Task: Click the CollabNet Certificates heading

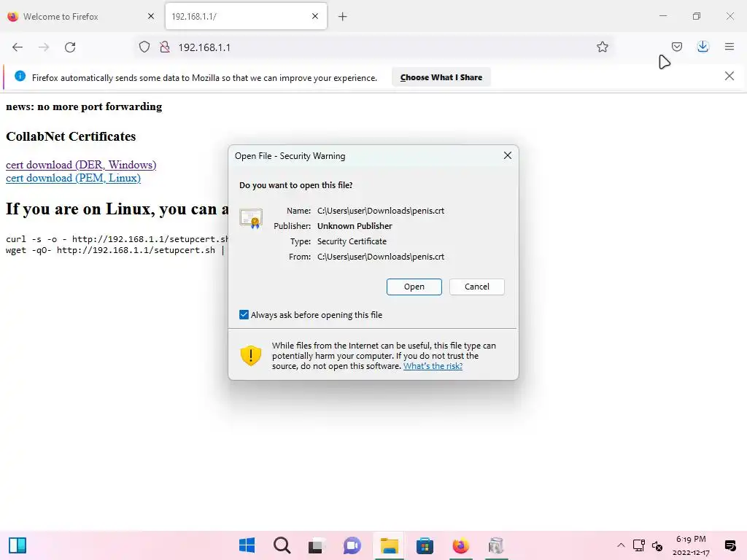Action: click(71, 136)
